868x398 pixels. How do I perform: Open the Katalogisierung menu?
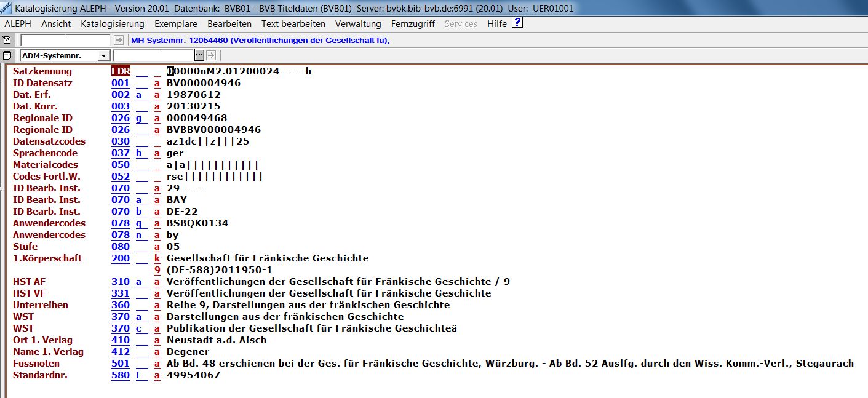pos(112,24)
